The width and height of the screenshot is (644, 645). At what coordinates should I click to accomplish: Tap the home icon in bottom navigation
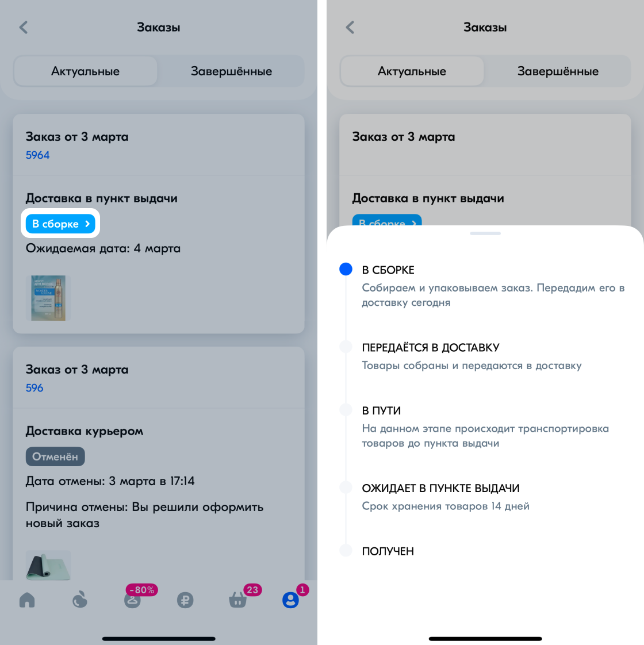pyautogui.click(x=27, y=600)
